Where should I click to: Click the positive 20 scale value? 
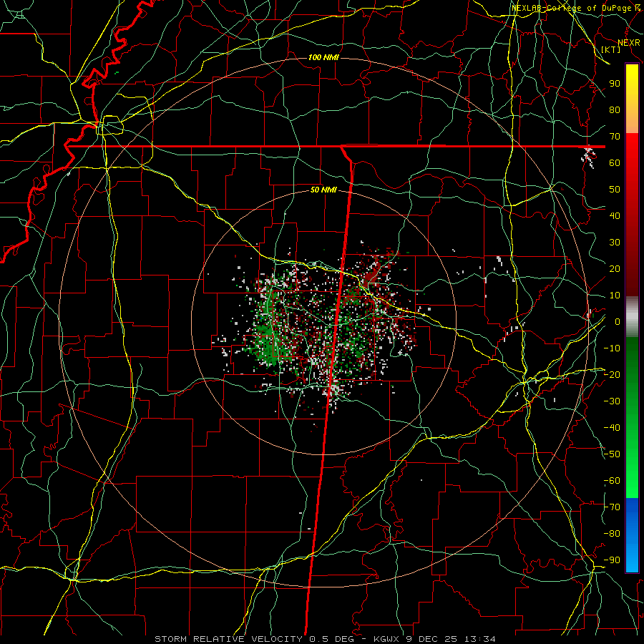point(615,268)
